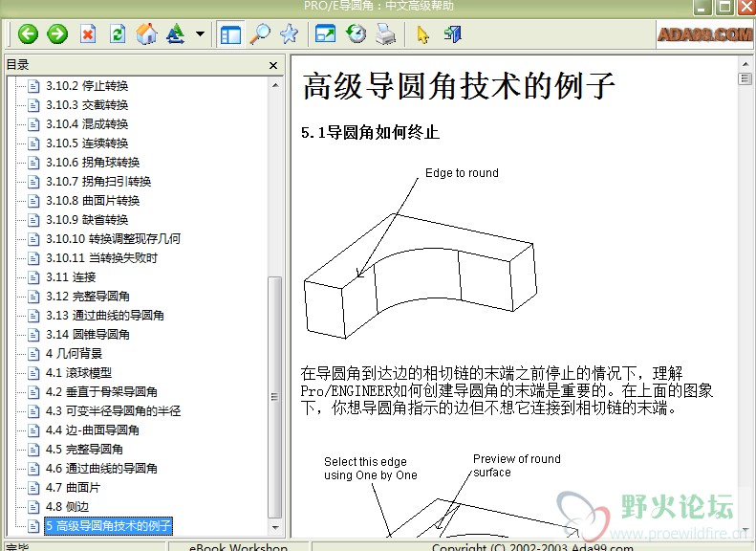Click the eBook Workshop status bar text

tap(238, 547)
